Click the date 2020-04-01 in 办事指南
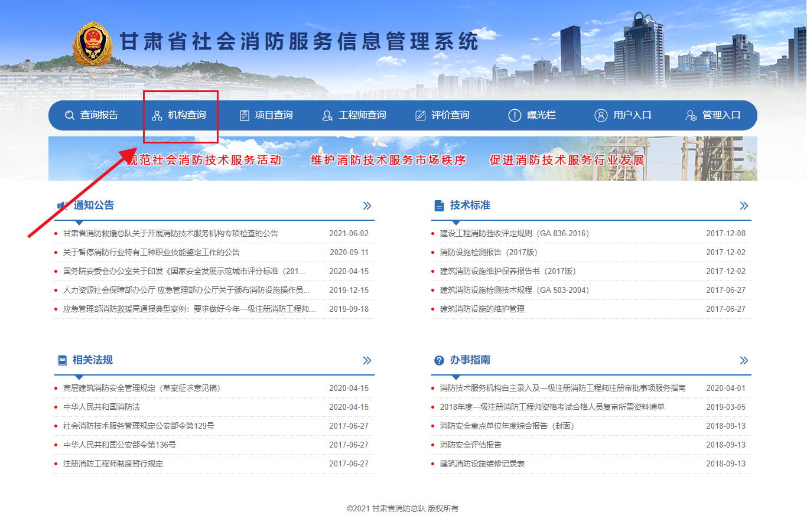The image size is (807, 532). tap(726, 389)
